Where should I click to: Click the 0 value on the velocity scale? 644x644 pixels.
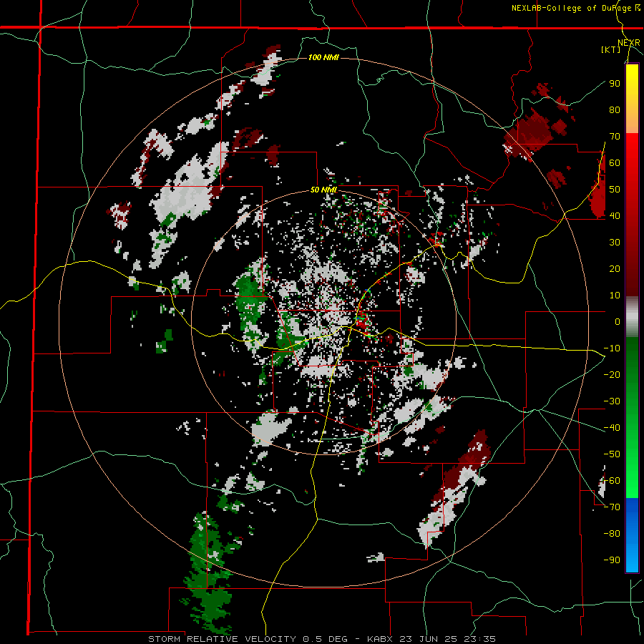point(618,321)
